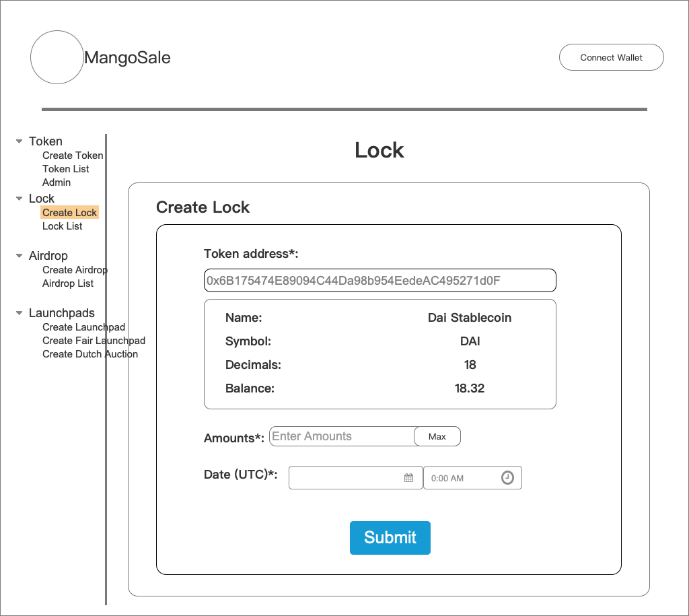Screen dimensions: 689x616
Task: Click the "Amounts*:" label
Action: point(234,438)
